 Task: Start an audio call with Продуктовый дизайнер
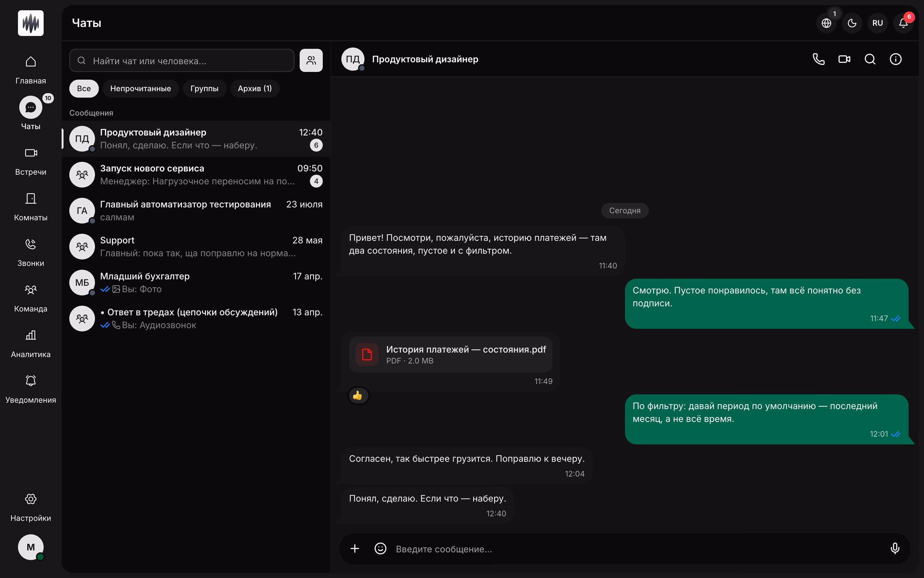(x=819, y=59)
